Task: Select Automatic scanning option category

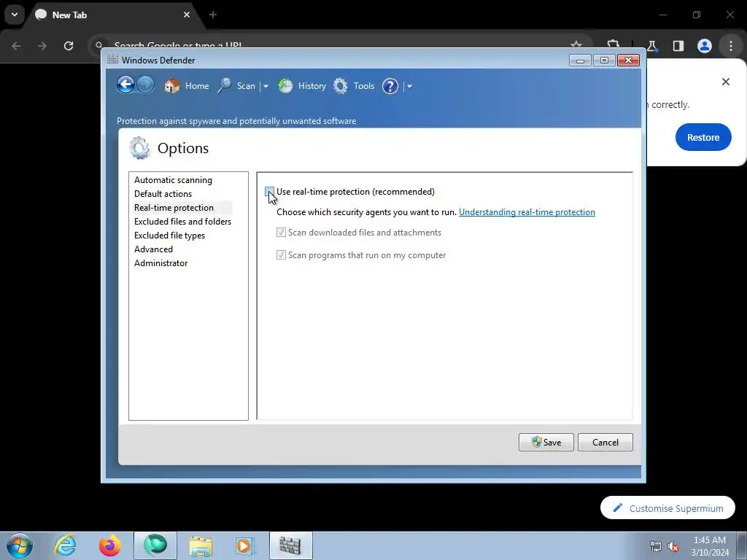Action: coord(173,180)
